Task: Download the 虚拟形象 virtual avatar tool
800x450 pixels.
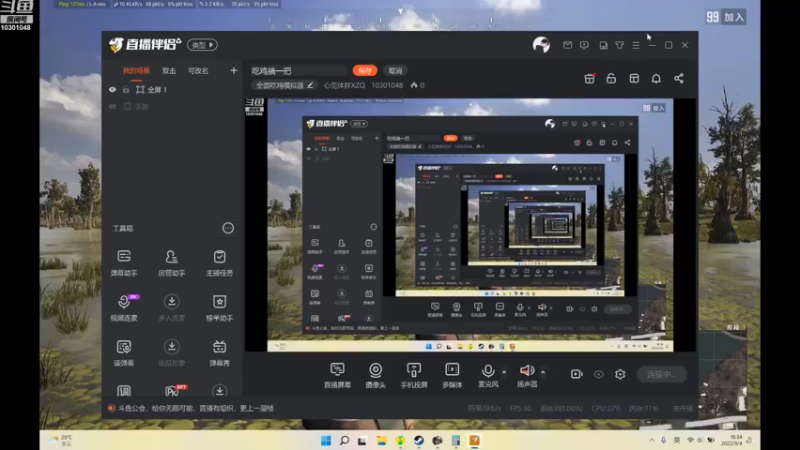Action: (171, 353)
